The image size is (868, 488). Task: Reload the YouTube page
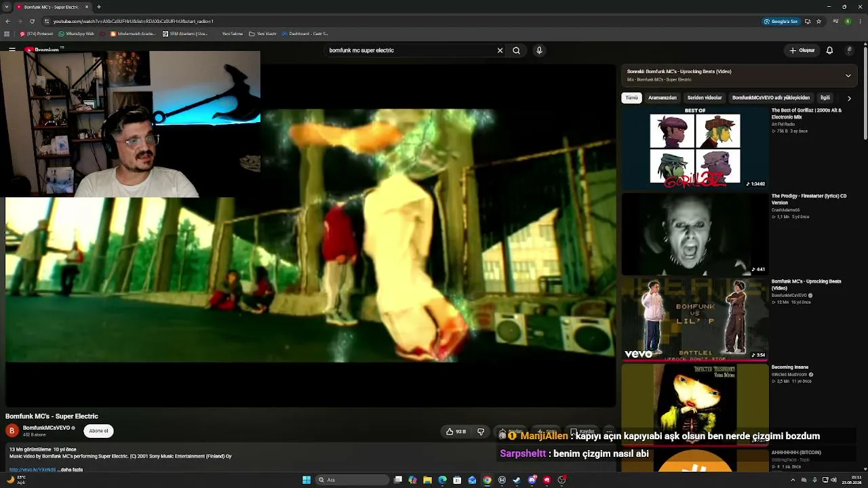tap(31, 21)
